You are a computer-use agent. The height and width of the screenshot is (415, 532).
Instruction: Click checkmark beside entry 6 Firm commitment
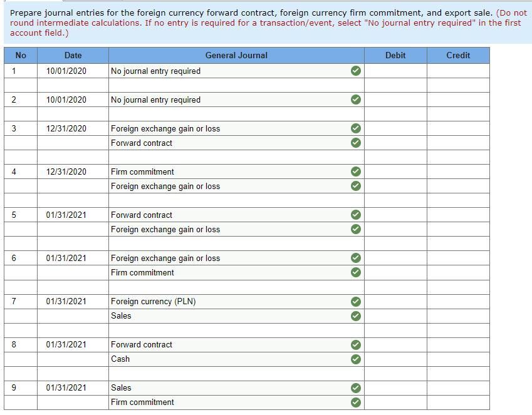tap(355, 272)
